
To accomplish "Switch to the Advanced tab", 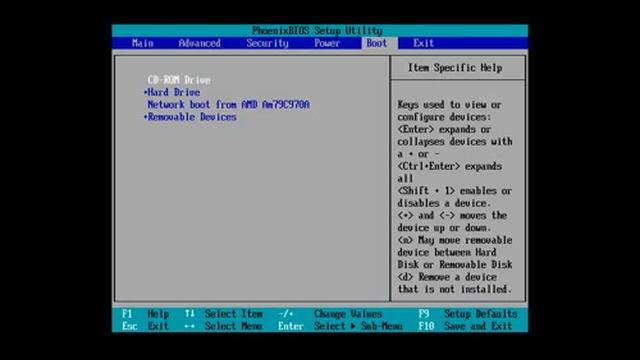I will (x=199, y=43).
